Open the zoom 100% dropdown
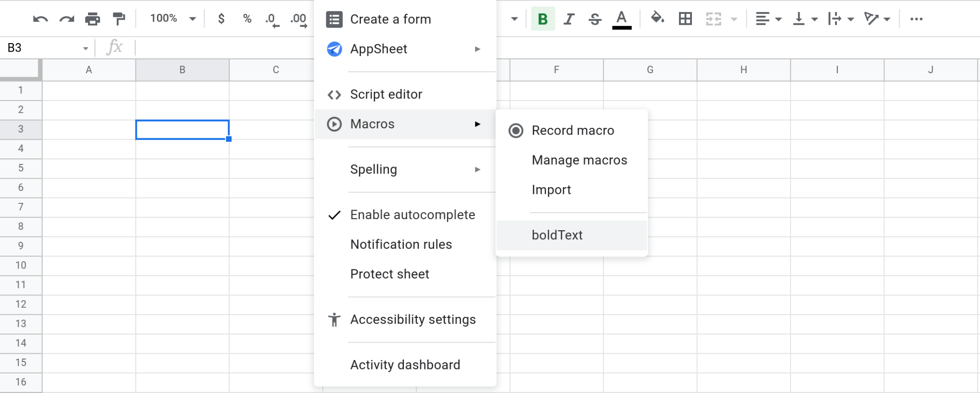This screenshot has width=980, height=393. (173, 19)
